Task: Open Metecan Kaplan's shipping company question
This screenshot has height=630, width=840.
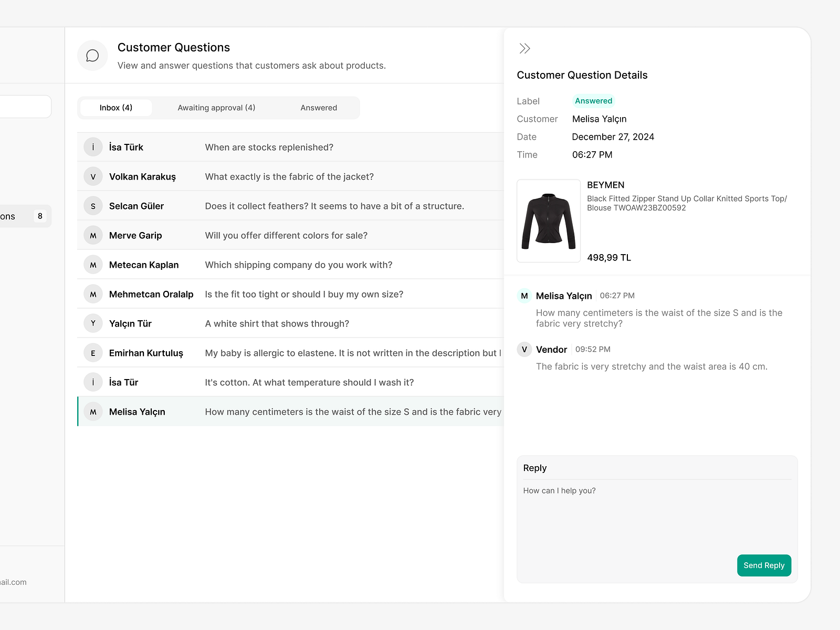Action: tap(298, 265)
